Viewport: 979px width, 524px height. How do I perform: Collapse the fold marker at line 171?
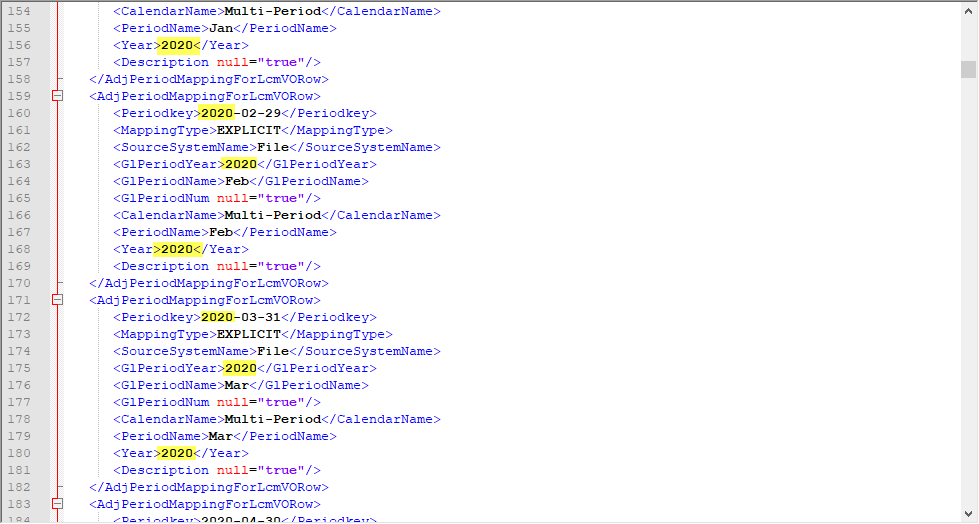57,300
